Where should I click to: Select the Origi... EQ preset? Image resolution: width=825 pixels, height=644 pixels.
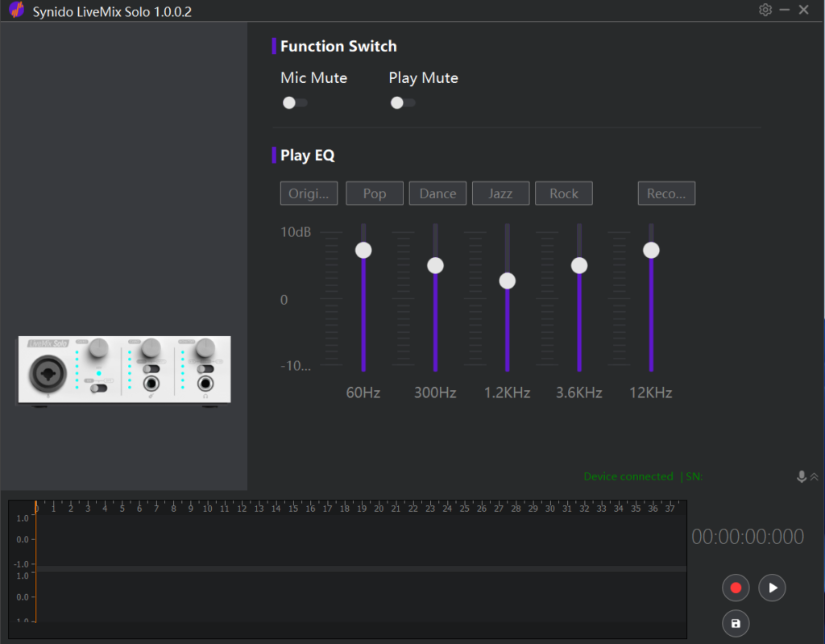coord(309,193)
